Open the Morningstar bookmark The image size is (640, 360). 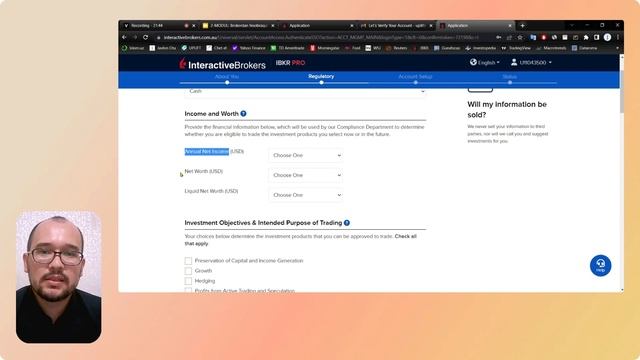pyautogui.click(x=324, y=48)
